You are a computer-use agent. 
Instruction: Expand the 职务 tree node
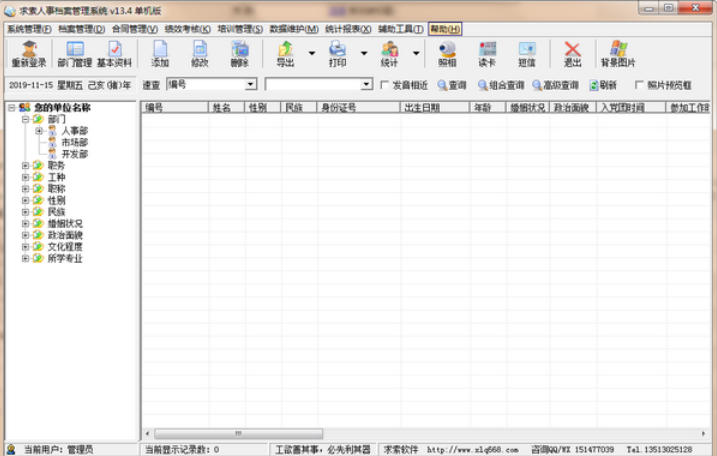click(26, 166)
